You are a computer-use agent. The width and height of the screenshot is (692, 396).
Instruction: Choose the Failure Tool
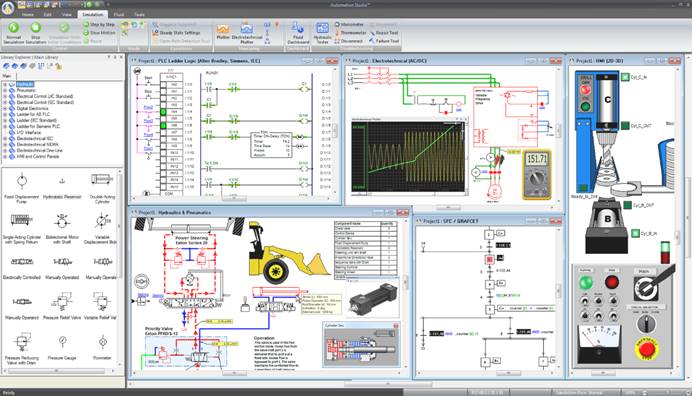pos(384,41)
